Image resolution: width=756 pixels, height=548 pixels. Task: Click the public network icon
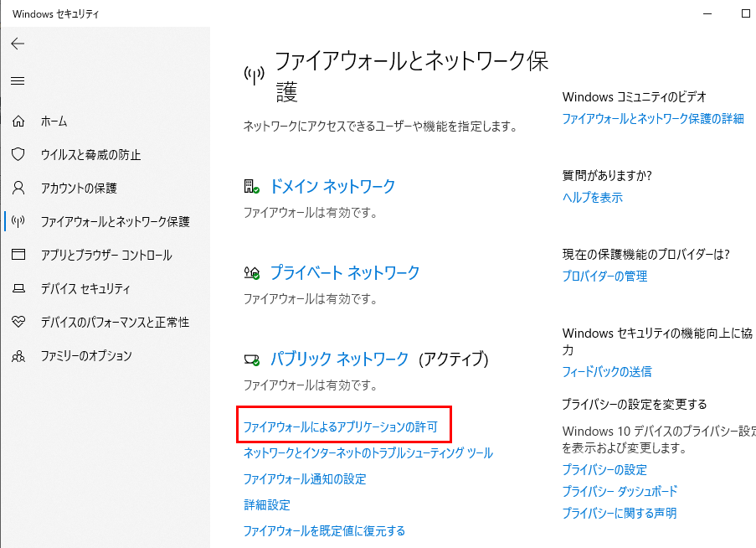pyautogui.click(x=251, y=359)
